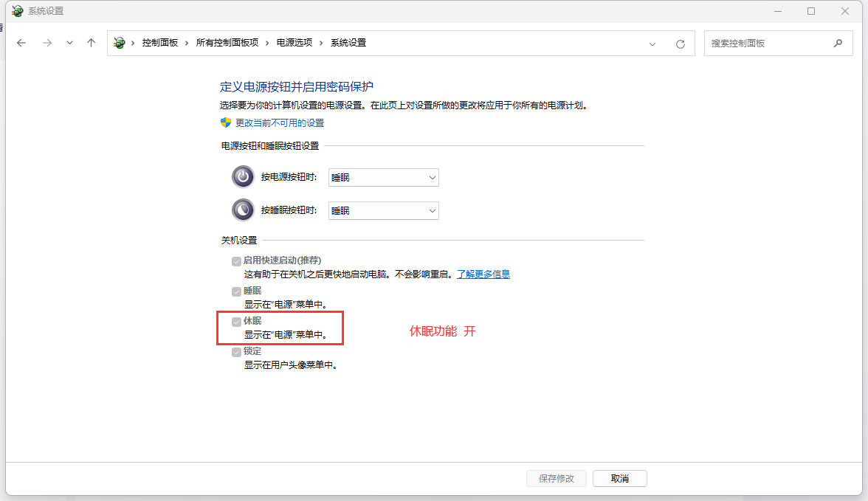868x501 pixels.
Task: Click the 显示在用户头像菜单中 text
Action: point(291,364)
